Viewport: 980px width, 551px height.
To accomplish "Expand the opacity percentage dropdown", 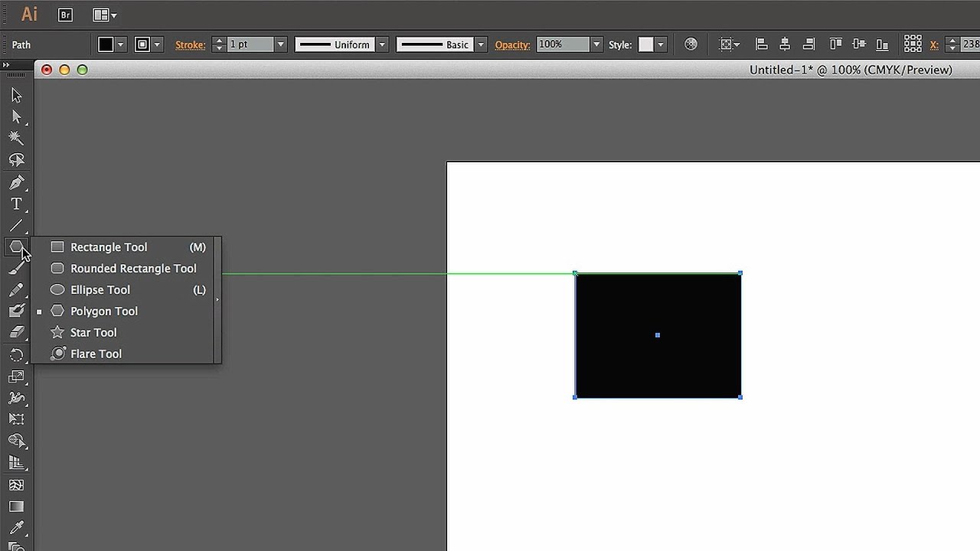I will [596, 44].
